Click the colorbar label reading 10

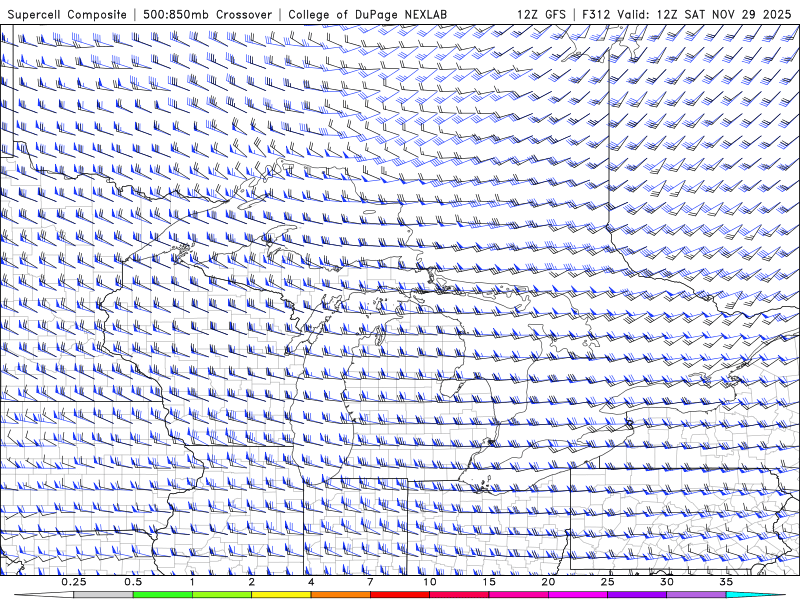tap(430, 582)
